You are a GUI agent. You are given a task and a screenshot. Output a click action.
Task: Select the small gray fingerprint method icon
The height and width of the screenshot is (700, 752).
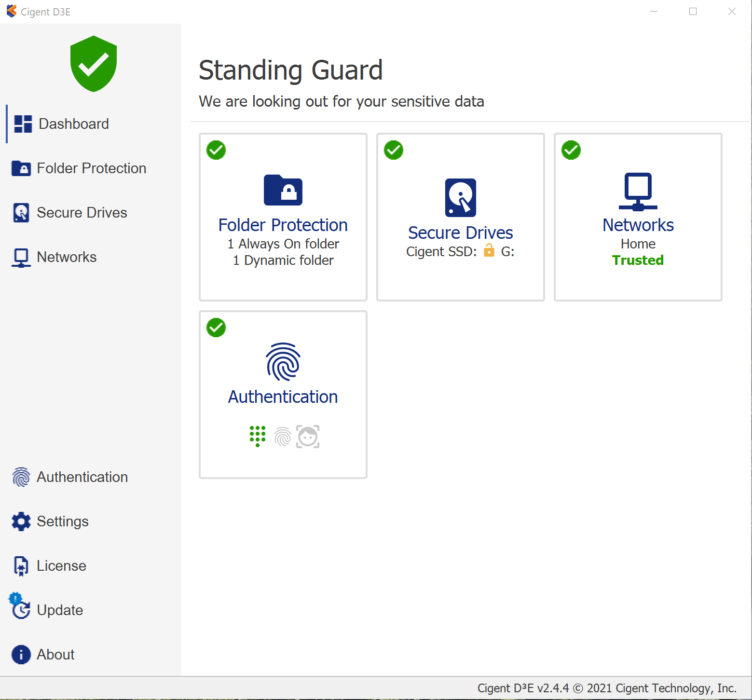click(283, 437)
